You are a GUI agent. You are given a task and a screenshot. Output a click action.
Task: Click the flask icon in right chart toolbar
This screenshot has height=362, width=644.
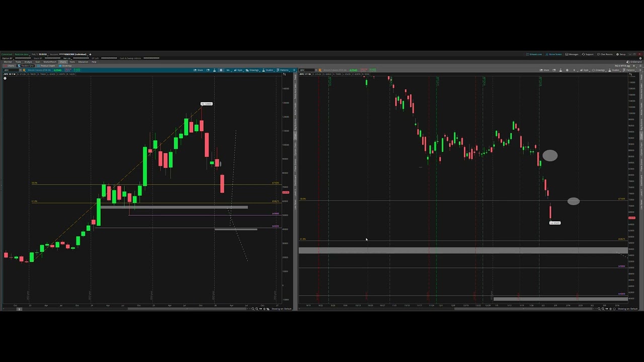[x=560, y=70]
